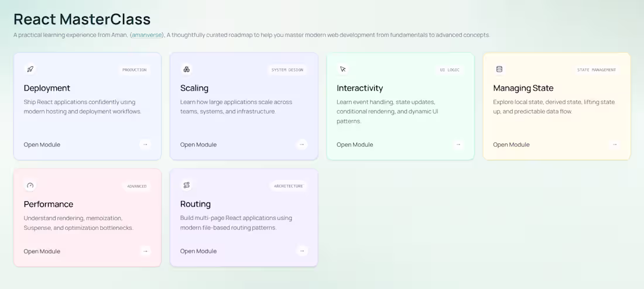Click the arrow button on Scaling card
Viewport: 644px width, 289px height.
coord(302,144)
